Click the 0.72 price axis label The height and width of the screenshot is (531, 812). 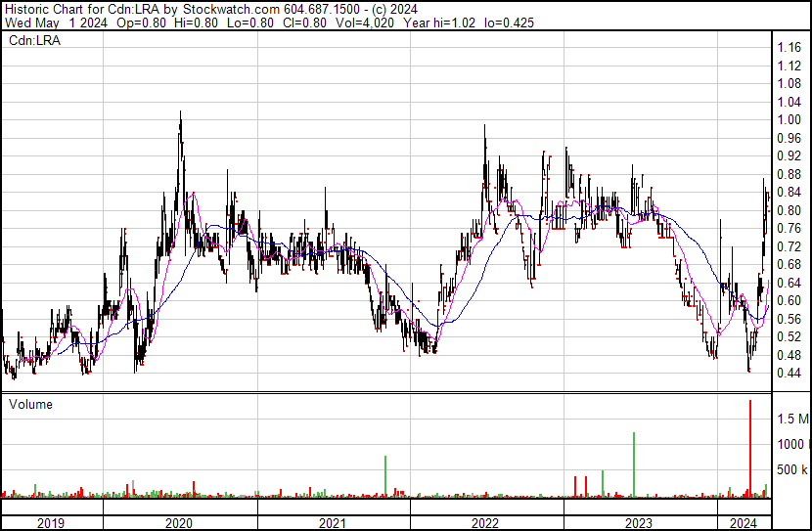coord(789,246)
